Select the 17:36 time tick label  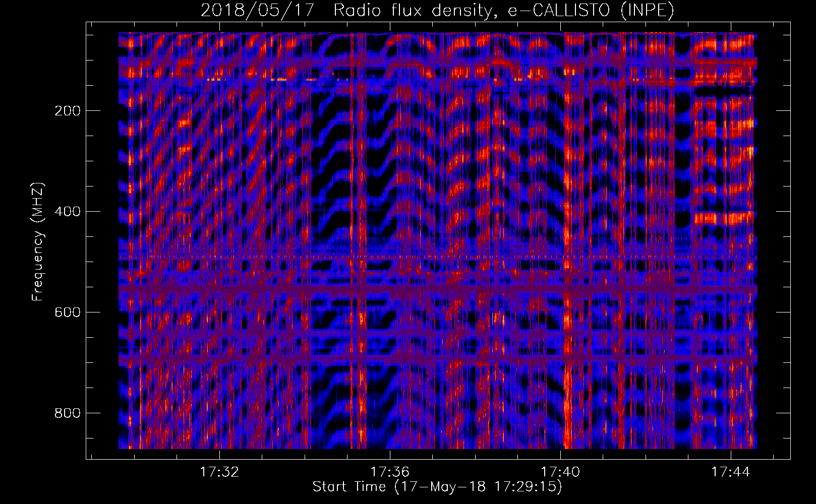(x=390, y=472)
